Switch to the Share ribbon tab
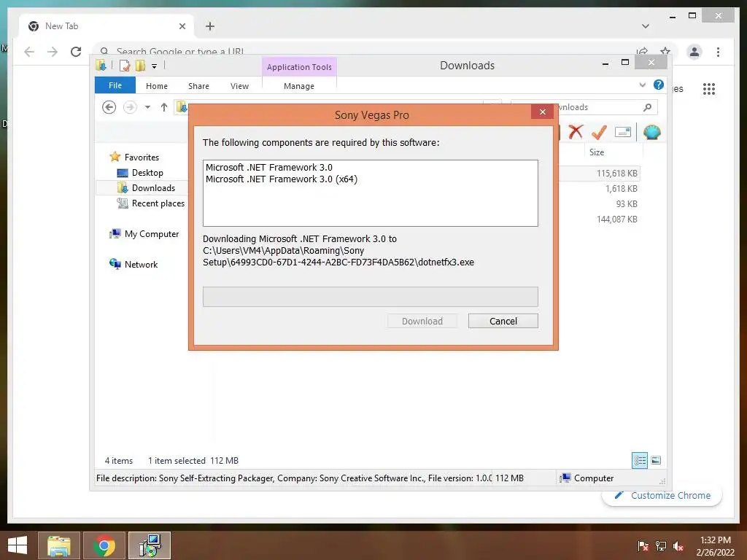This screenshot has width=747, height=560. (198, 86)
